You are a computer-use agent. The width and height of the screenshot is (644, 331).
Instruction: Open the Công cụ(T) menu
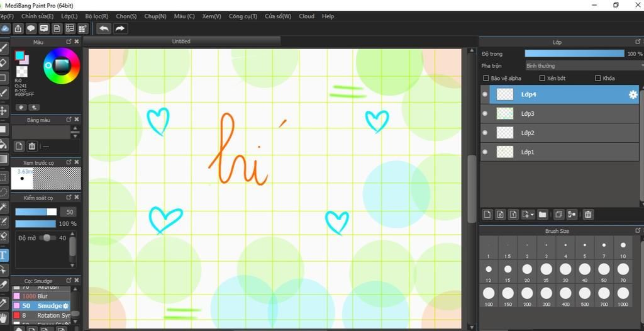[x=243, y=16]
